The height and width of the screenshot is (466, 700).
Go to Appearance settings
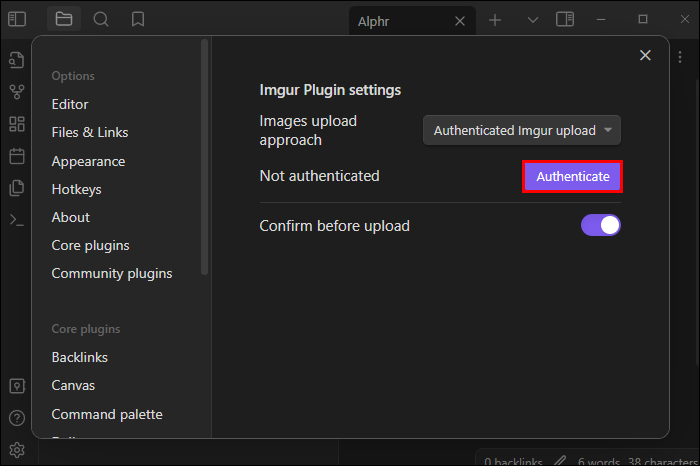(88, 161)
